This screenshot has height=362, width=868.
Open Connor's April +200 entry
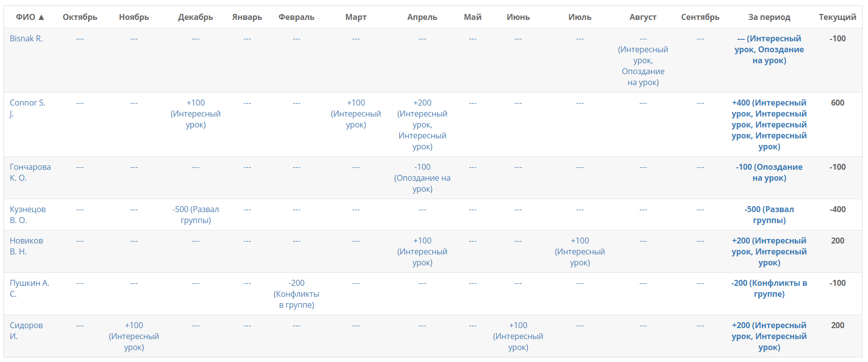point(422,124)
